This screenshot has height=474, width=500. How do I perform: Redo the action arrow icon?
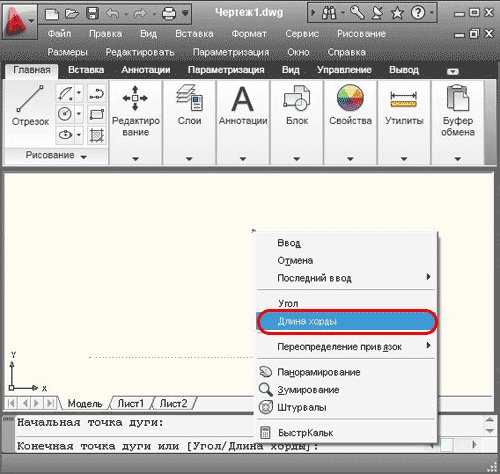pyautogui.click(x=140, y=14)
